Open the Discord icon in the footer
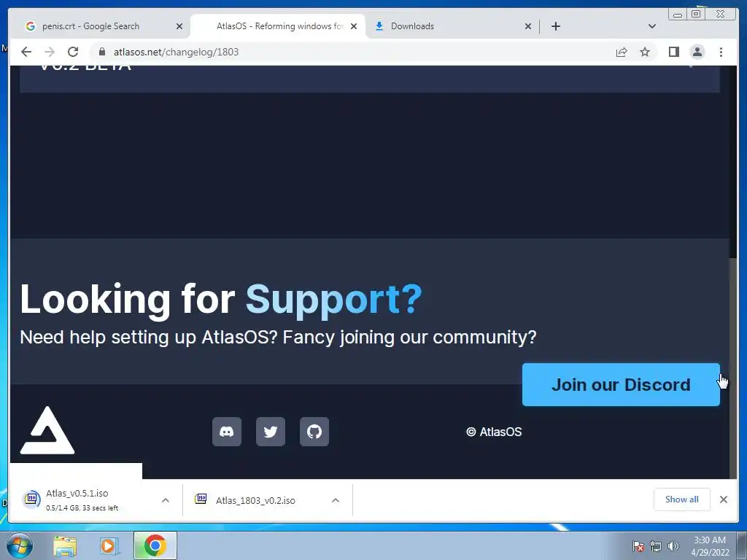The image size is (747, 560). point(227,432)
